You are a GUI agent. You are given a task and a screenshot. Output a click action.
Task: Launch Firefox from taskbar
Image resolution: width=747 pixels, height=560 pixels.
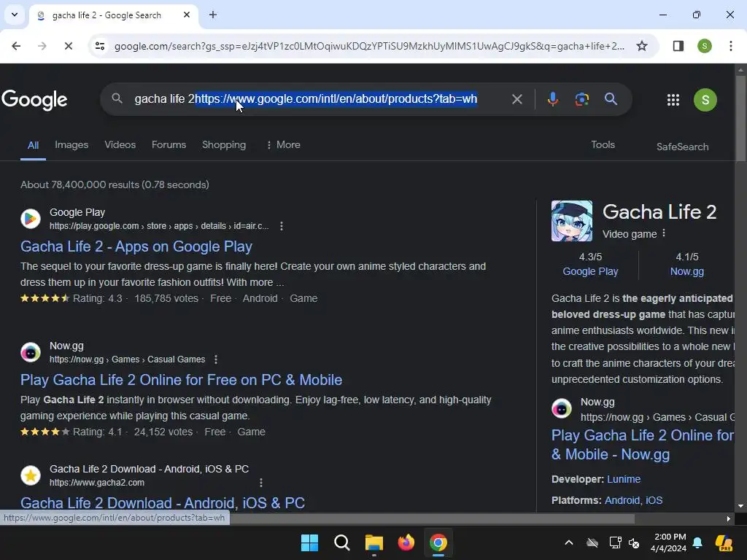coord(406,542)
